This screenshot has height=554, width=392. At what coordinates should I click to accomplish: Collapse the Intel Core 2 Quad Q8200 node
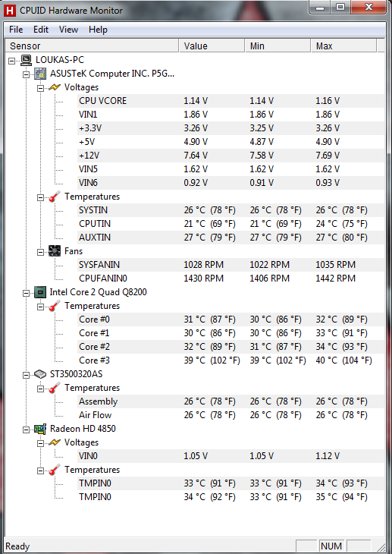pos(26,293)
